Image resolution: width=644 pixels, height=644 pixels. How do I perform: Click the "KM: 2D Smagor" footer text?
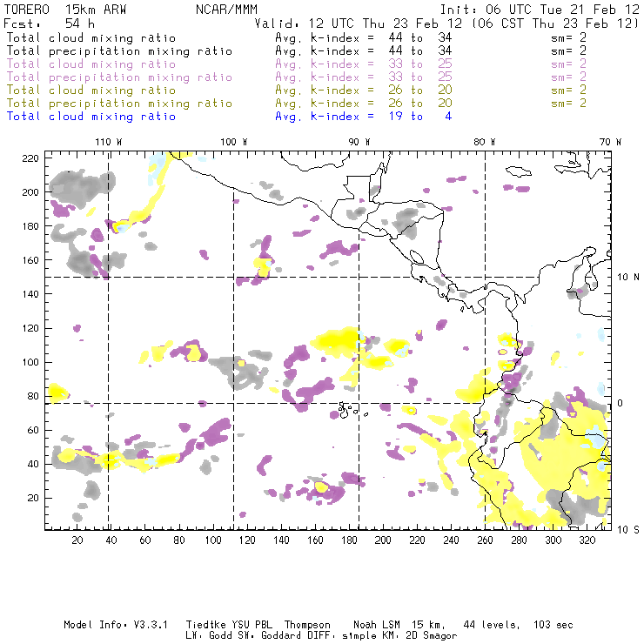[419, 636]
